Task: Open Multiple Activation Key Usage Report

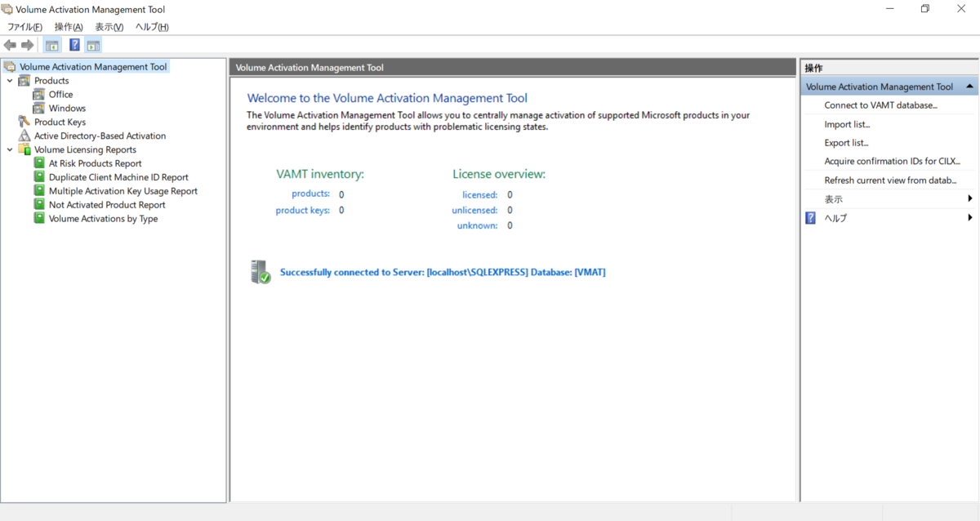Action: point(123,191)
